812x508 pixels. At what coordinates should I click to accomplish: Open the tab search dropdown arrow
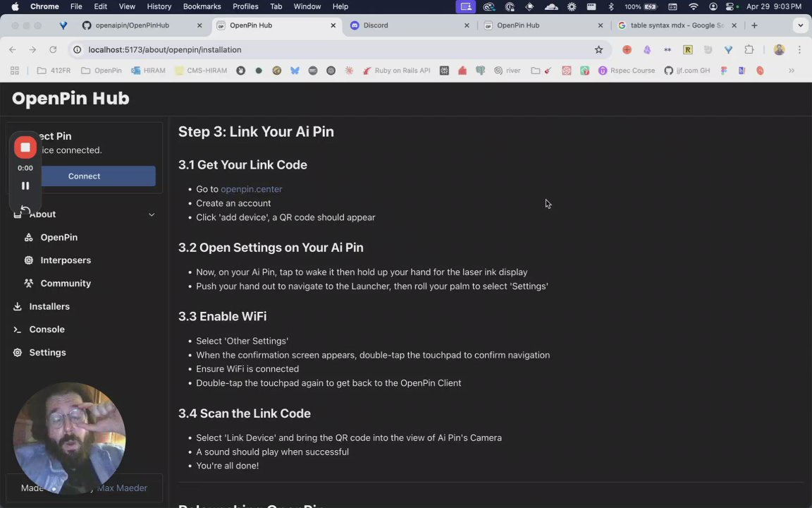800,25
